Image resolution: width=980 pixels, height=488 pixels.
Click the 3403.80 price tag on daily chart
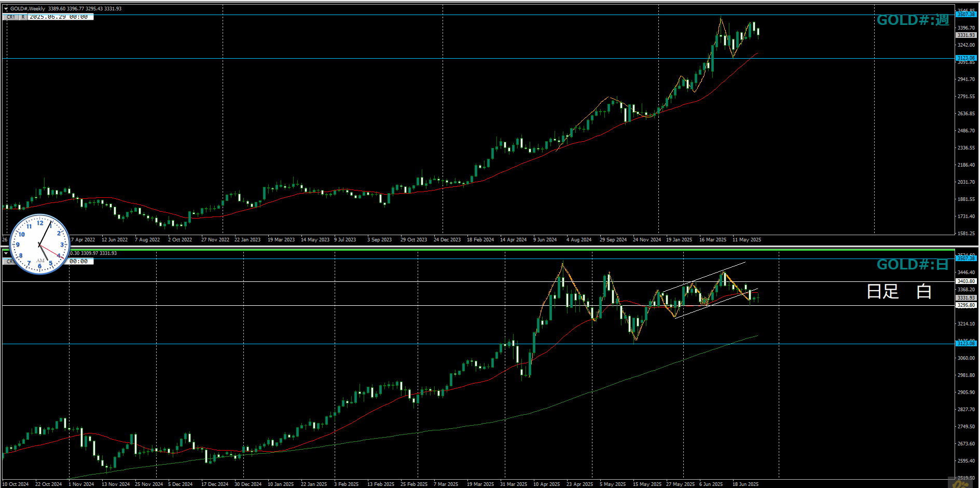[966, 281]
